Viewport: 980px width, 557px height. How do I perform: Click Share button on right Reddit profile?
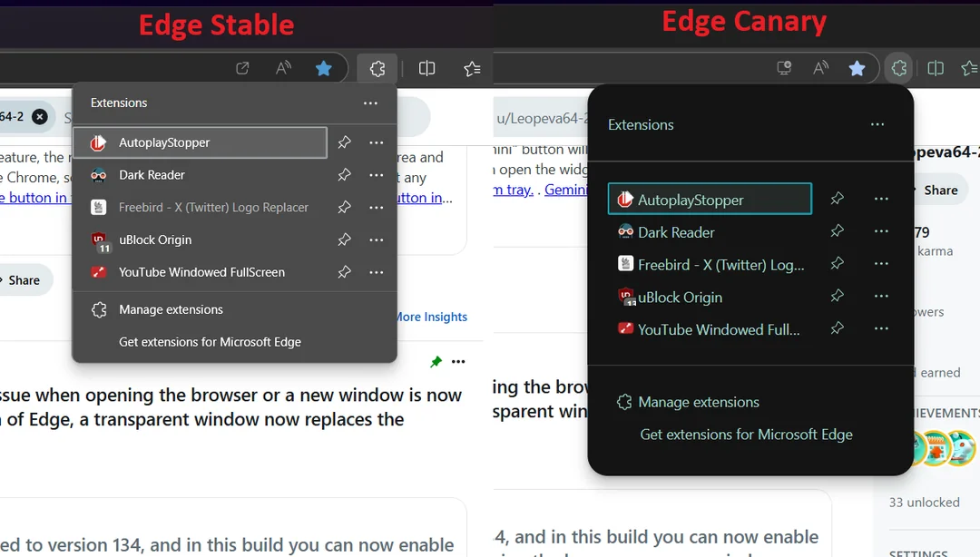point(936,190)
